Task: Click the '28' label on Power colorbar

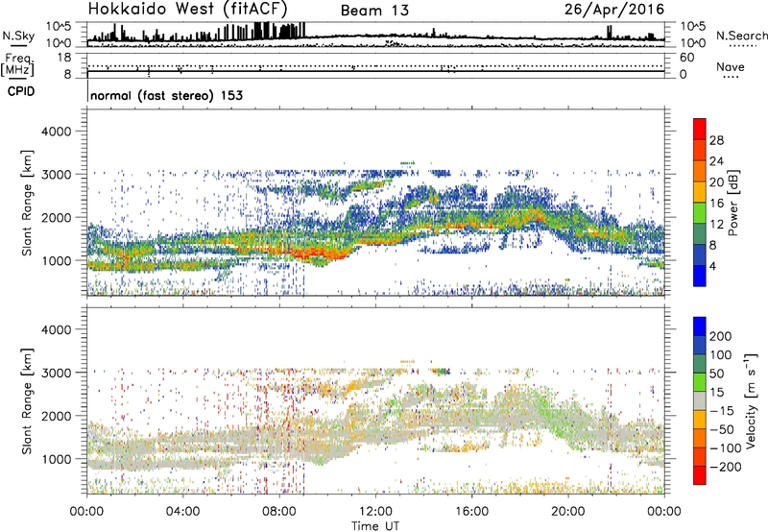Action: tap(716, 140)
